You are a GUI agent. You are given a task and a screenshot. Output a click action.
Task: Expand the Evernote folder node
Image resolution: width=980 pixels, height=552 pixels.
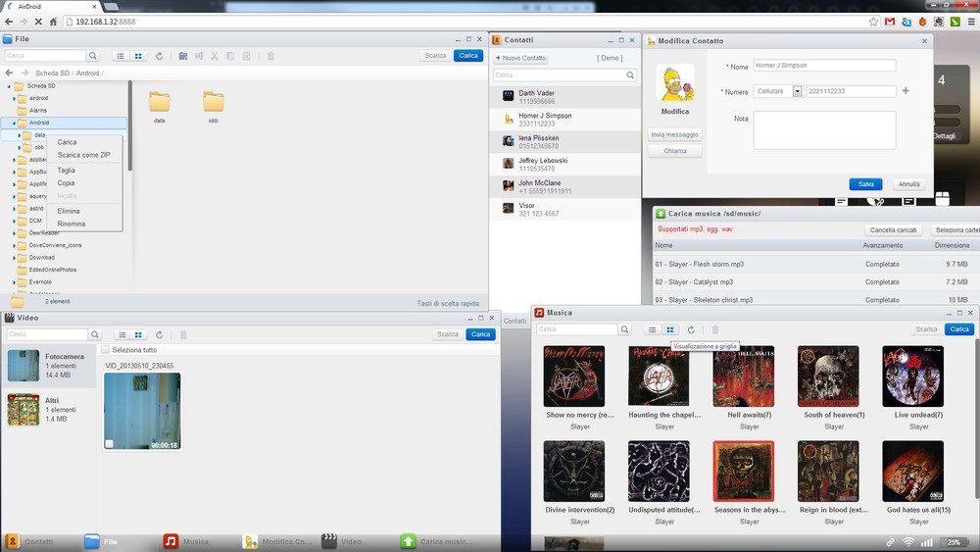coord(14,282)
